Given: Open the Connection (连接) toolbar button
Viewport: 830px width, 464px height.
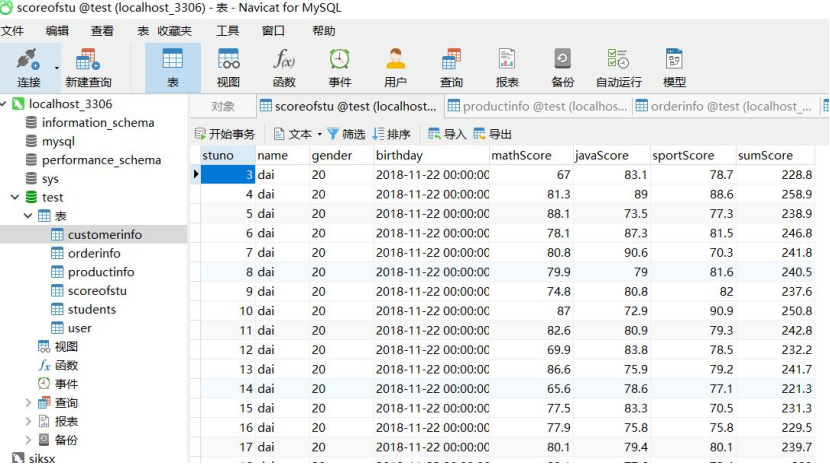Looking at the screenshot, I should [28, 68].
